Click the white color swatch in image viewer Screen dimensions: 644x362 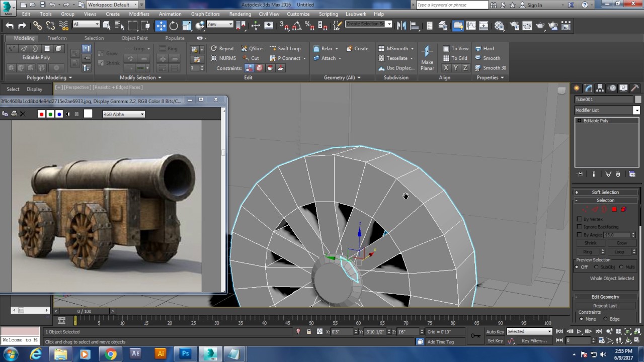tap(88, 114)
